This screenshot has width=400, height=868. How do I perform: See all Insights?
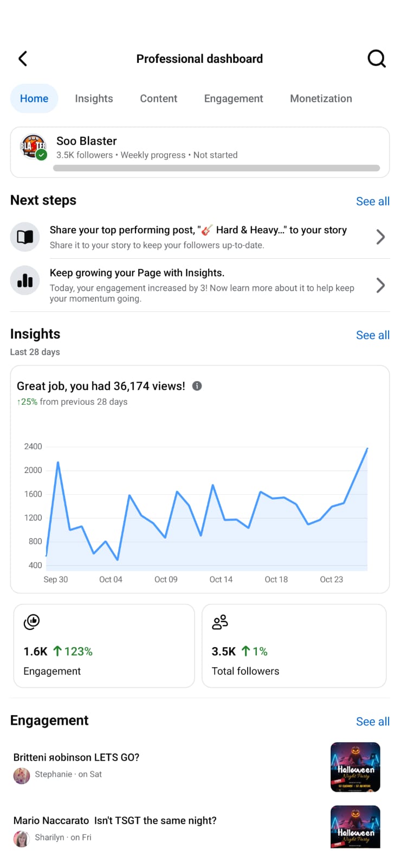pos(372,335)
